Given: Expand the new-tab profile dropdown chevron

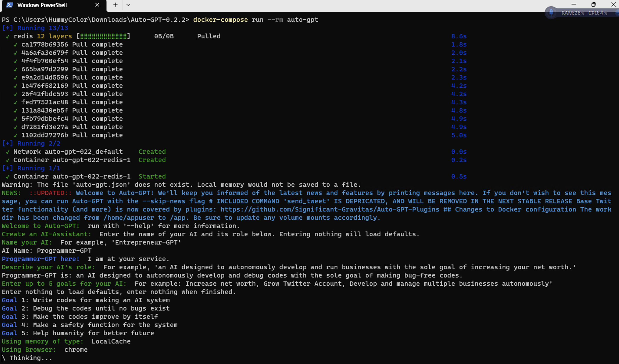Looking at the screenshot, I should point(128,5).
